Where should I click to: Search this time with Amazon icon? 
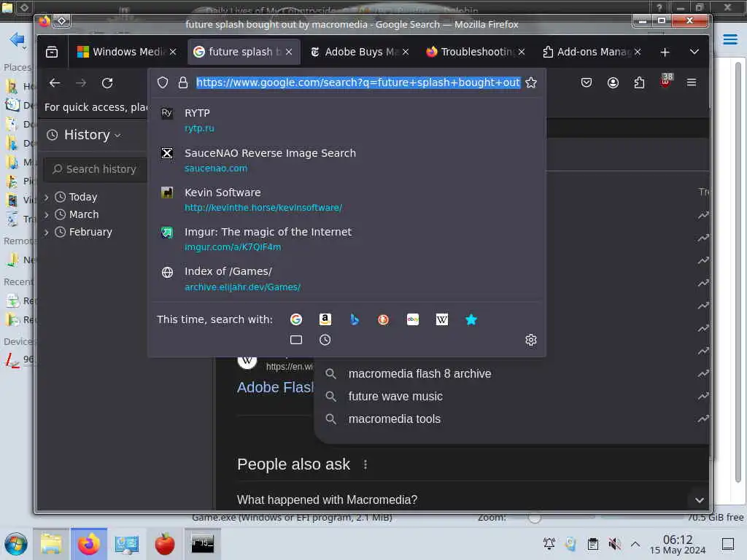[x=325, y=319]
